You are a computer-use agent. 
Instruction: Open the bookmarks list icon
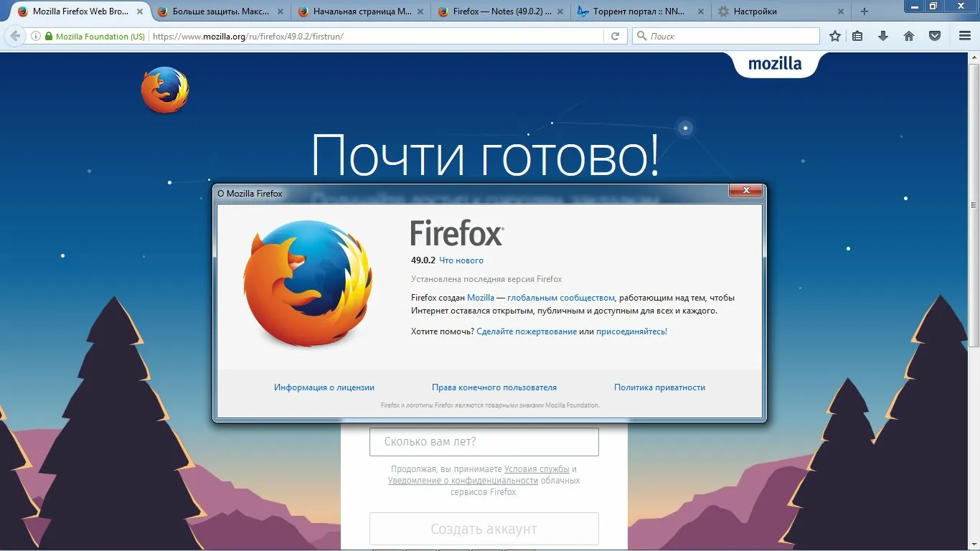857,36
